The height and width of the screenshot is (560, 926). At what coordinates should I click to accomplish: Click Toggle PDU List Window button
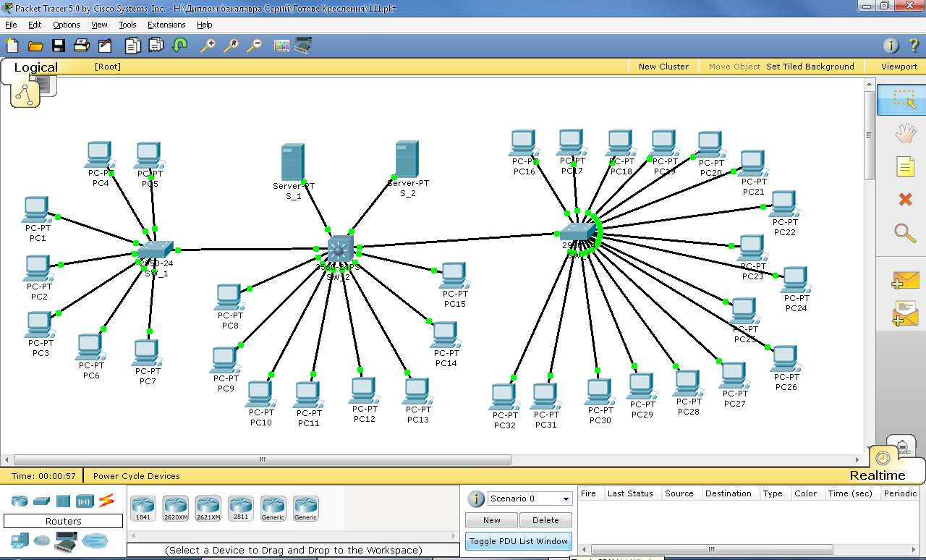(519, 541)
